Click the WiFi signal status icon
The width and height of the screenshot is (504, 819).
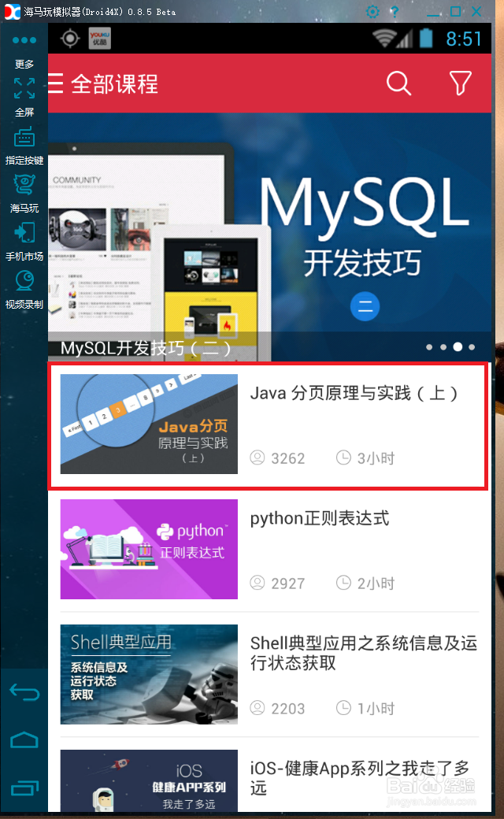(x=384, y=38)
